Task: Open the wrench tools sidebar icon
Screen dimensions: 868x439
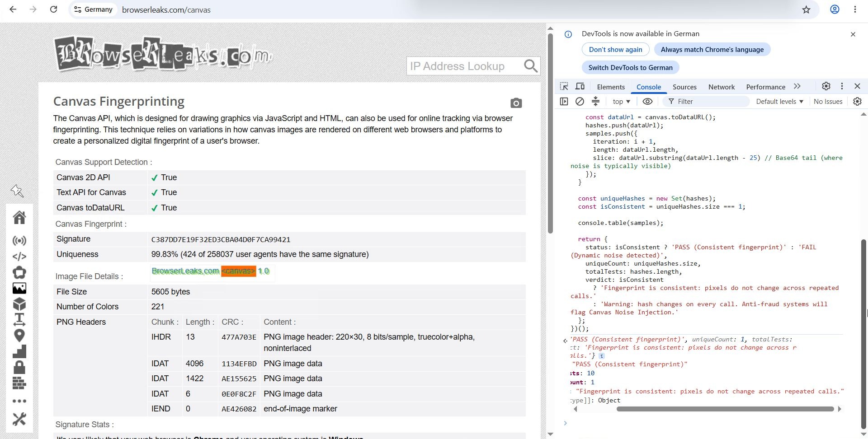Action: 19,419
